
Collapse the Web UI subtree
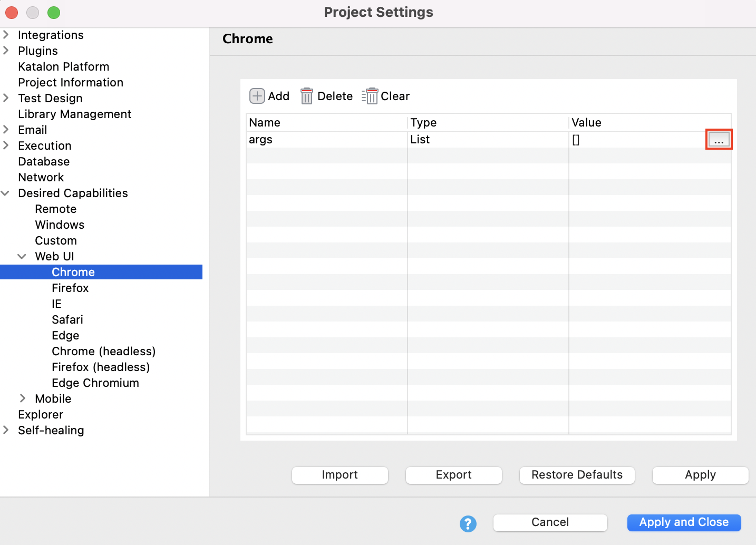(22, 257)
